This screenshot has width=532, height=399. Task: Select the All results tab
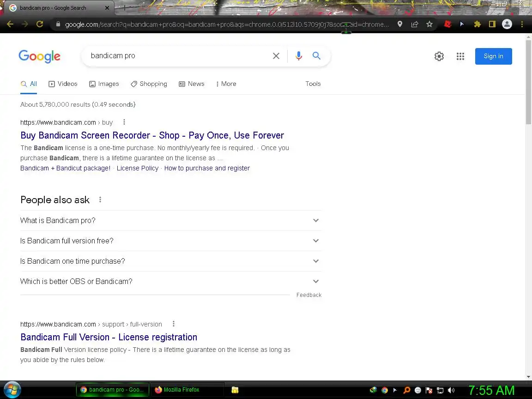pyautogui.click(x=29, y=84)
